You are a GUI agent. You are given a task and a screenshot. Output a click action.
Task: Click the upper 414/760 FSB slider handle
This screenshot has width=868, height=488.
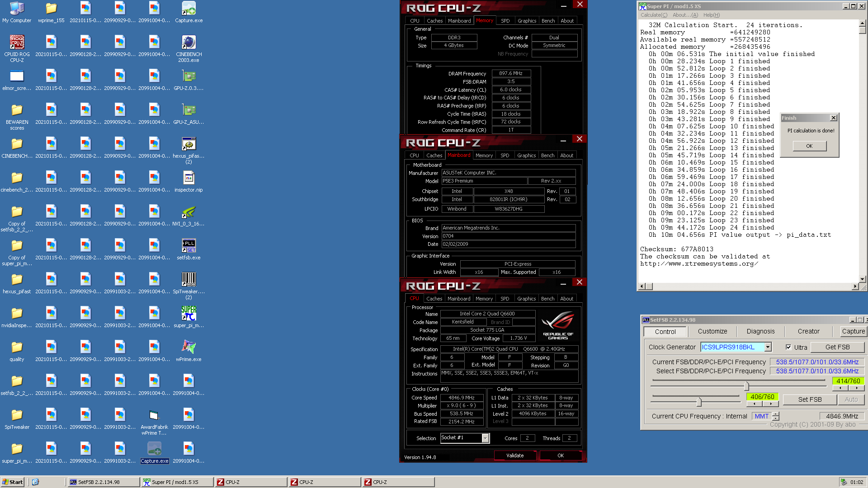pos(746,386)
